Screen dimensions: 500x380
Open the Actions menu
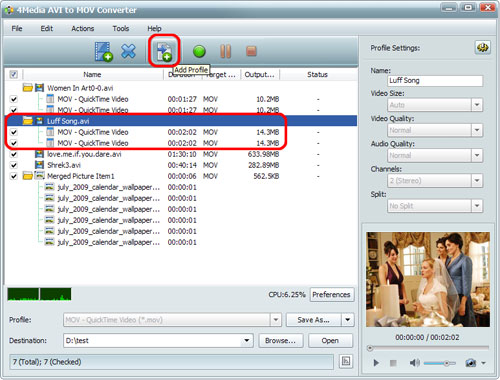click(x=83, y=29)
